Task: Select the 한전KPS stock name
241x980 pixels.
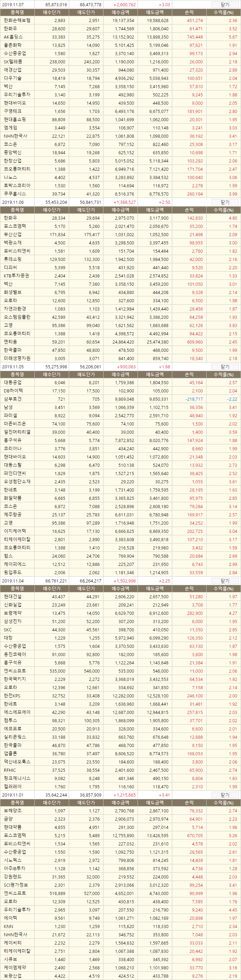Action: 12,695
